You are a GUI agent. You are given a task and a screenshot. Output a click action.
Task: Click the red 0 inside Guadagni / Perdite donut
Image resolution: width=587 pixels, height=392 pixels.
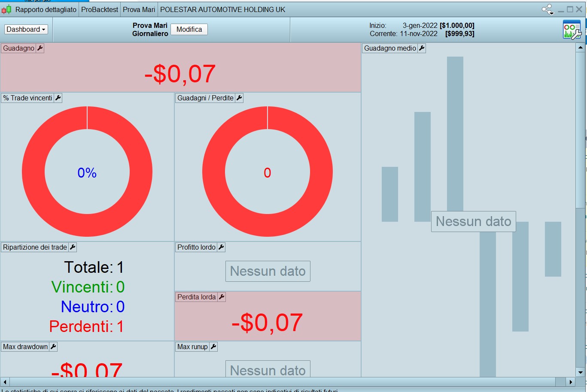[268, 173]
